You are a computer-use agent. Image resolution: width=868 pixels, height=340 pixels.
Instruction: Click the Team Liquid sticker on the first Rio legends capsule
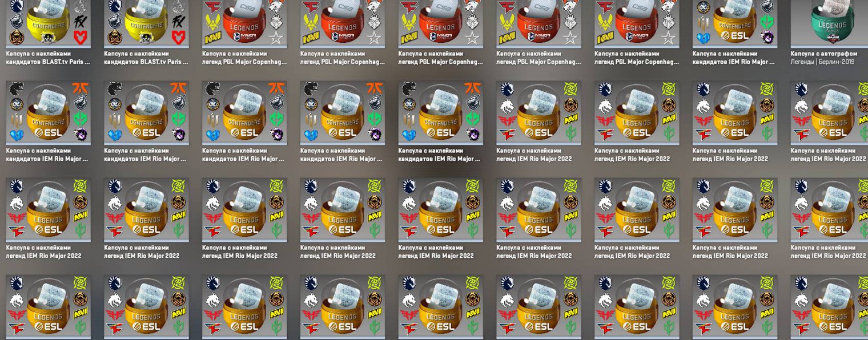coord(507,89)
